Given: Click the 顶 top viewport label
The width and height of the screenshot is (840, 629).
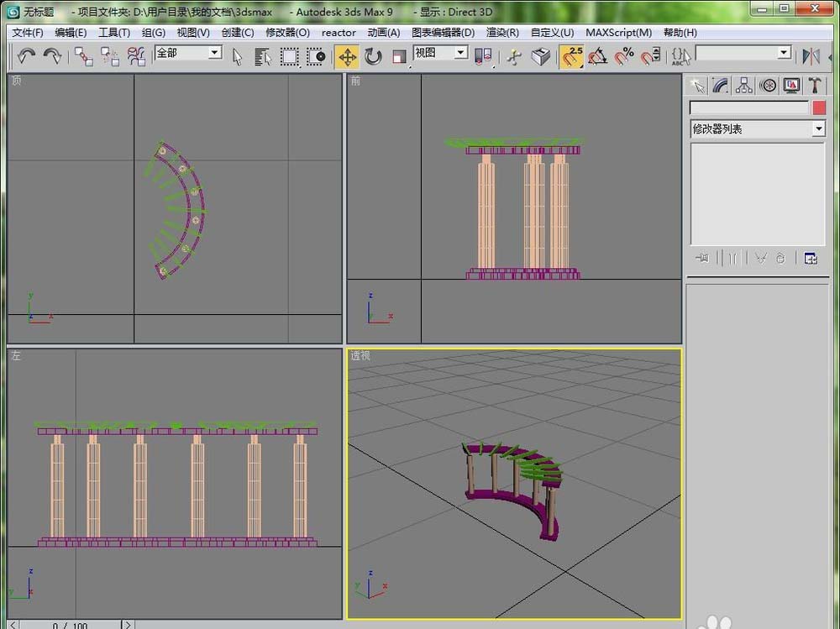Looking at the screenshot, I should (16, 81).
